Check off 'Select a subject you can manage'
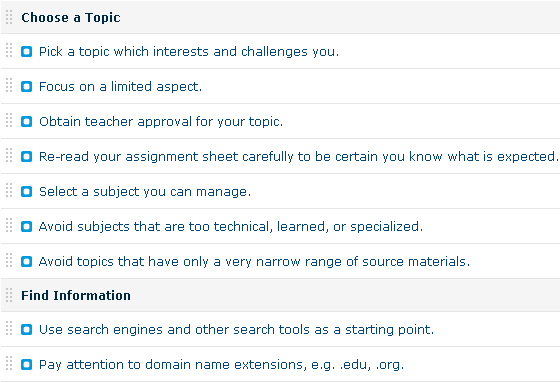 pyautogui.click(x=26, y=192)
